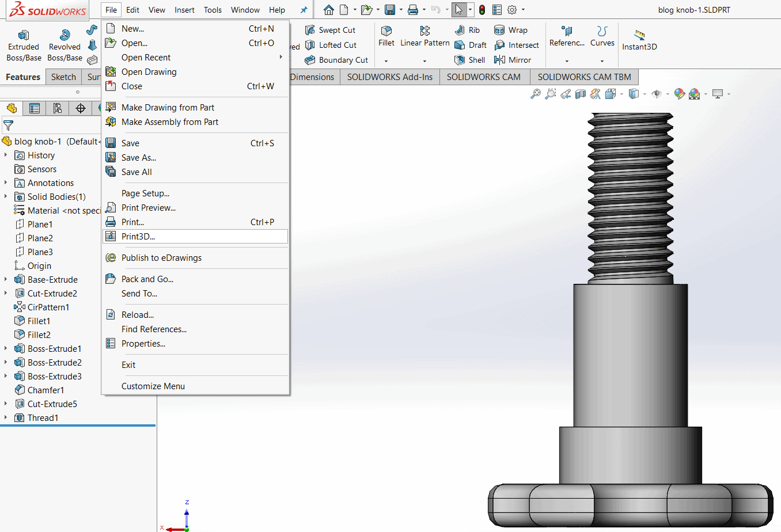The image size is (781, 532).
Task: Click the Home icon in quick toolbar
Action: [328, 10]
